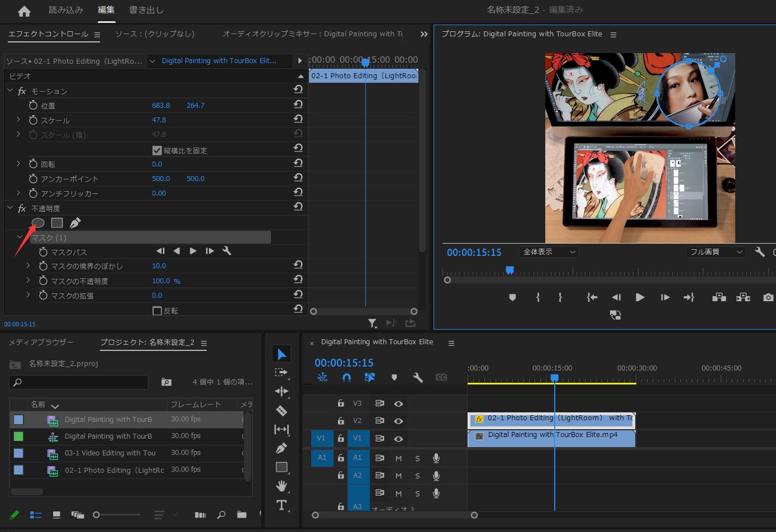Switch to the 書き出し workspace tab
Image resolution: width=776 pixels, height=532 pixels.
[146, 10]
